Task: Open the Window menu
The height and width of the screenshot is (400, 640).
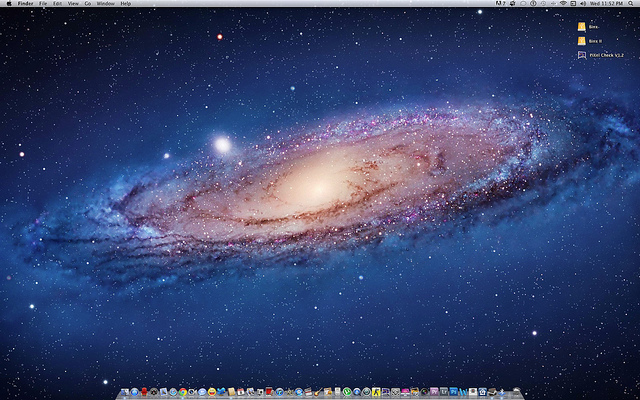Action: coord(105,3)
